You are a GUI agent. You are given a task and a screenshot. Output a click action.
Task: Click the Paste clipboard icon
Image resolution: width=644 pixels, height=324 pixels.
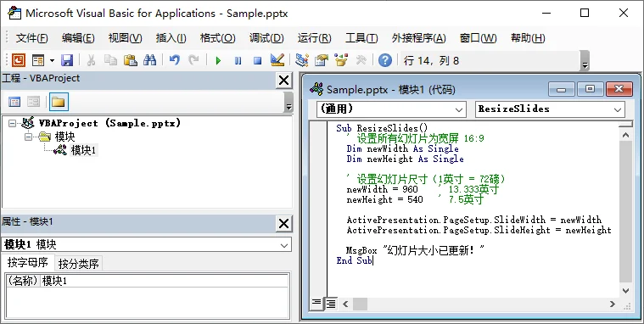[x=130, y=60]
